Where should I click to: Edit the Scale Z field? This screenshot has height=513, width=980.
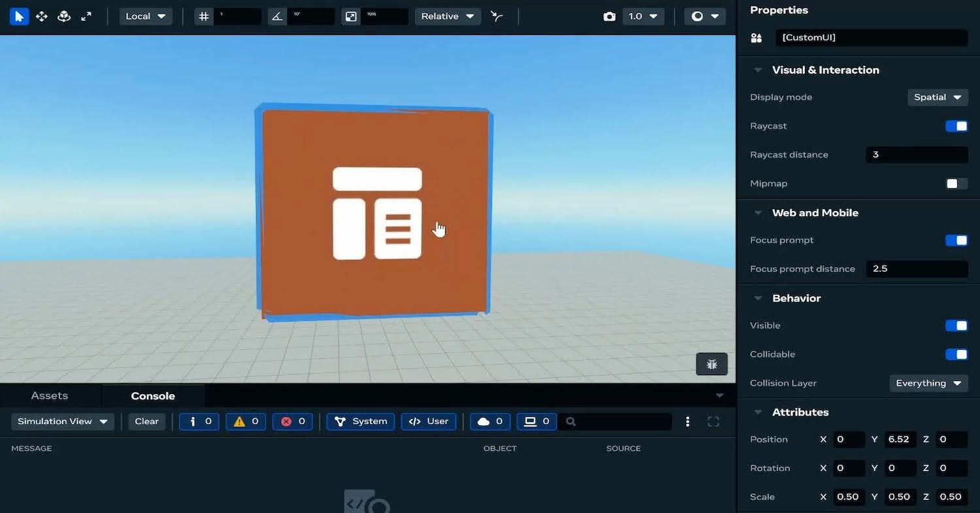pos(951,497)
